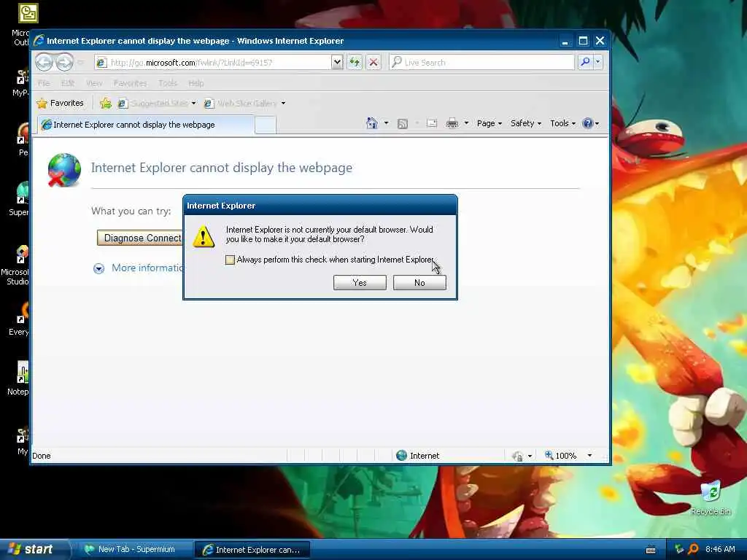Screen dimensions: 747x560
Task: Expand the address bar URL dropdown
Action: click(337, 62)
